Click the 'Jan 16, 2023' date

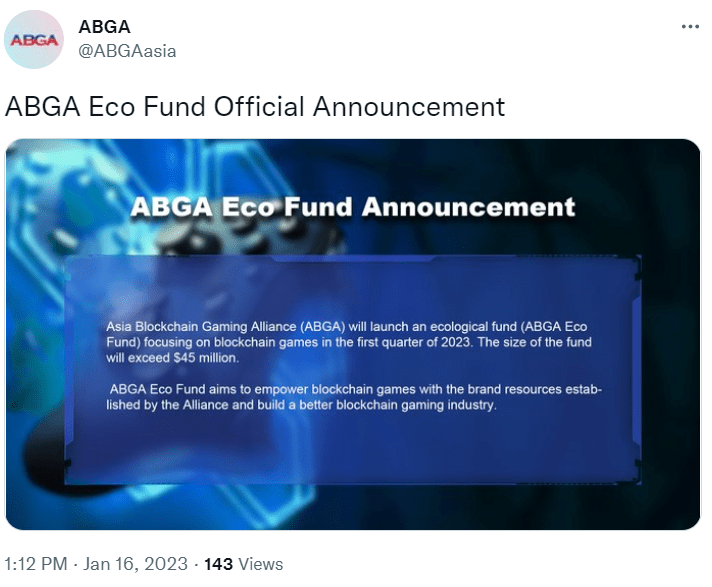[x=135, y=564]
